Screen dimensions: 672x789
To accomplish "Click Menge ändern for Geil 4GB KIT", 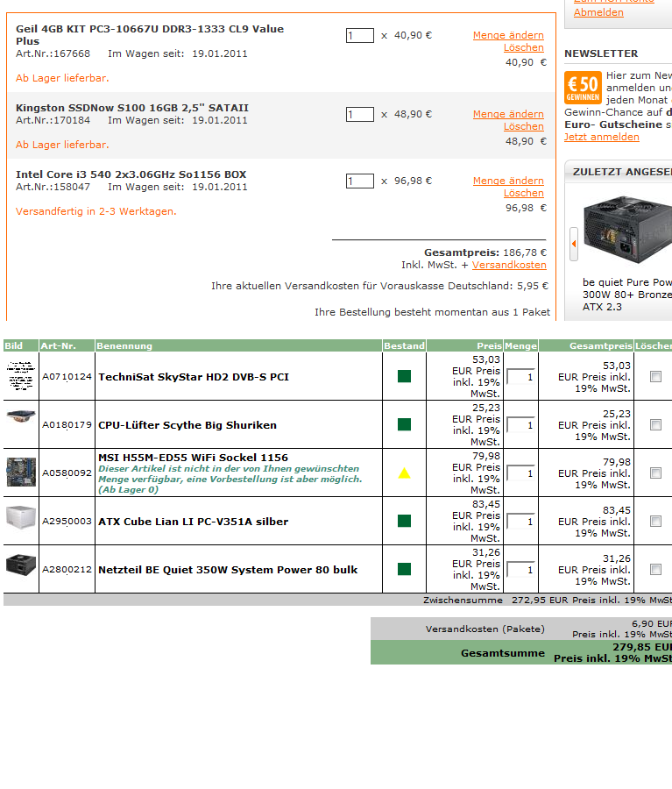I will (508, 35).
